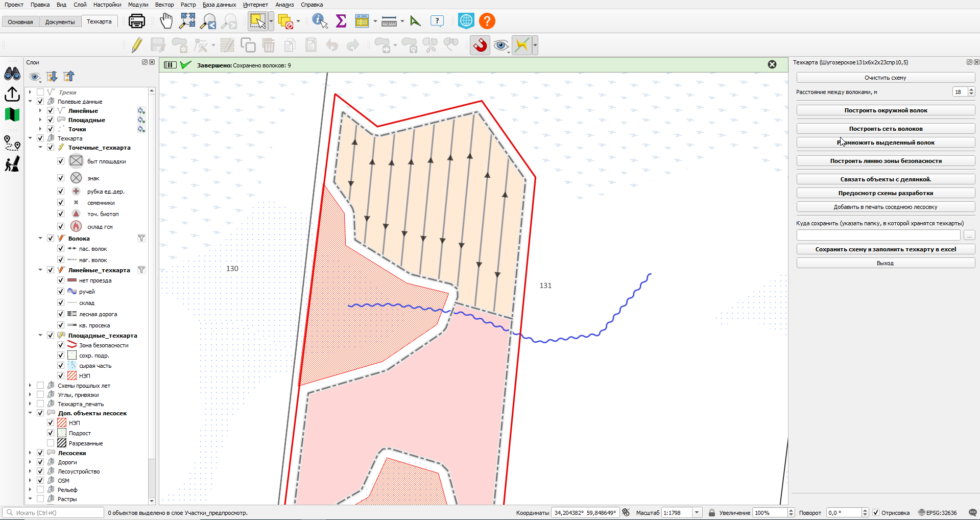Click the Построить сеть волоков button
This screenshot has height=520, width=980.
point(886,129)
